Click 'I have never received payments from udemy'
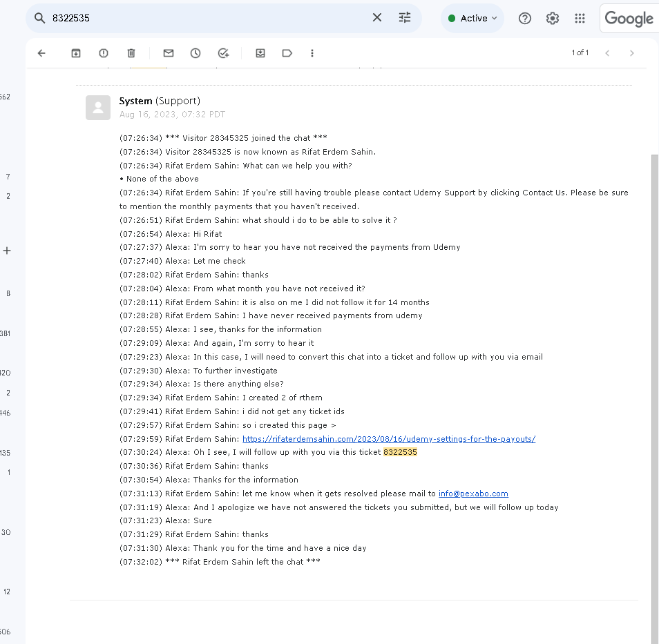 [x=332, y=315]
